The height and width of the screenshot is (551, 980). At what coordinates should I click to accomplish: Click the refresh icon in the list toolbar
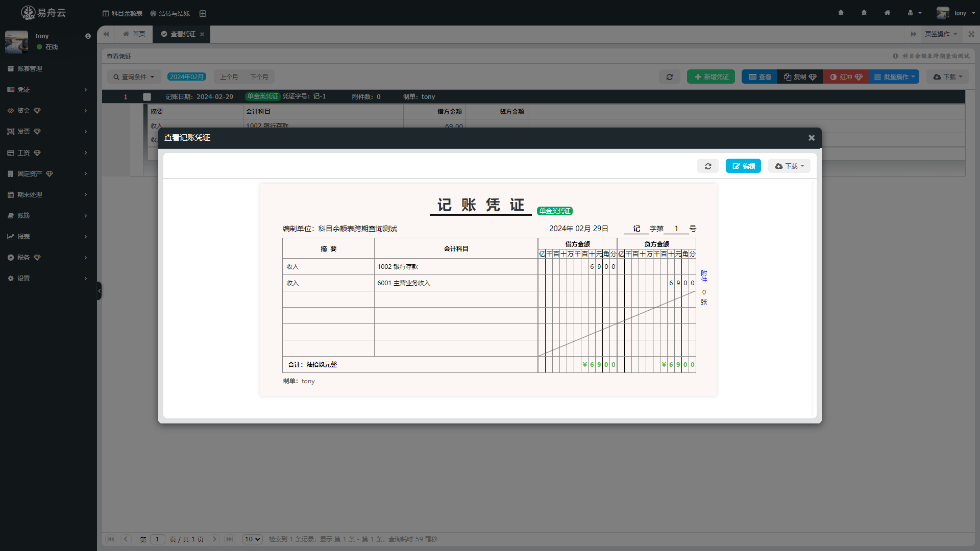tap(669, 77)
